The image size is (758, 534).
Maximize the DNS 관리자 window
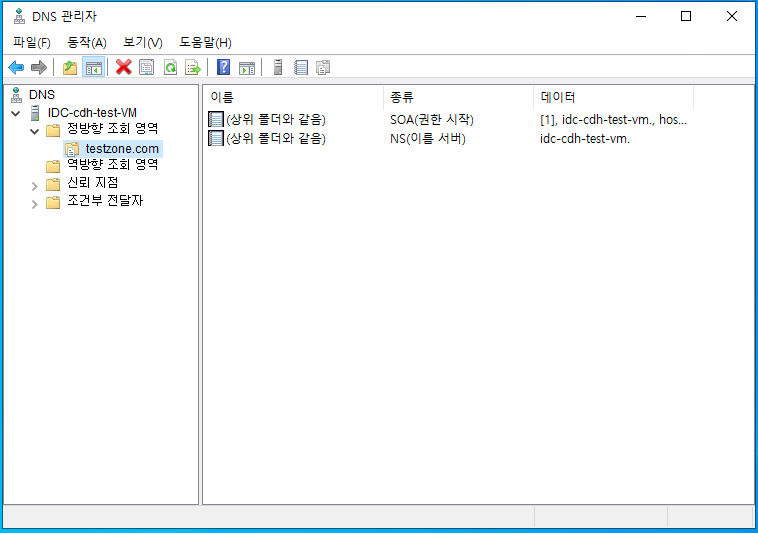[x=685, y=16]
